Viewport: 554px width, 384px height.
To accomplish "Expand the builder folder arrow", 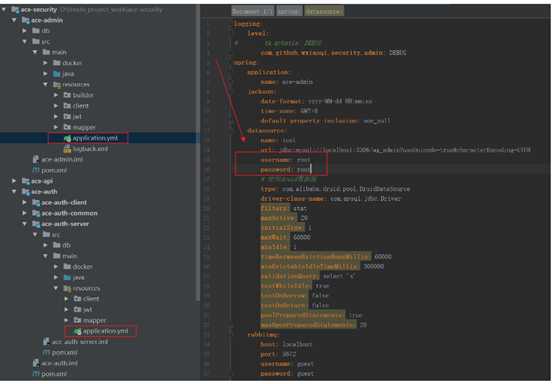I will (x=56, y=95).
